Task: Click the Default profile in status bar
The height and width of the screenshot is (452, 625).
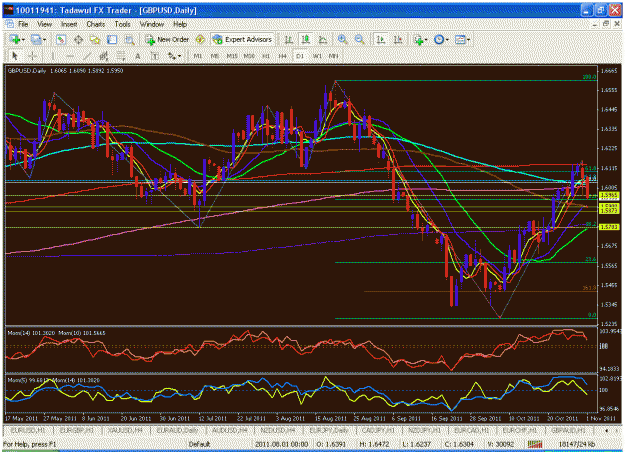Action: coord(199,444)
